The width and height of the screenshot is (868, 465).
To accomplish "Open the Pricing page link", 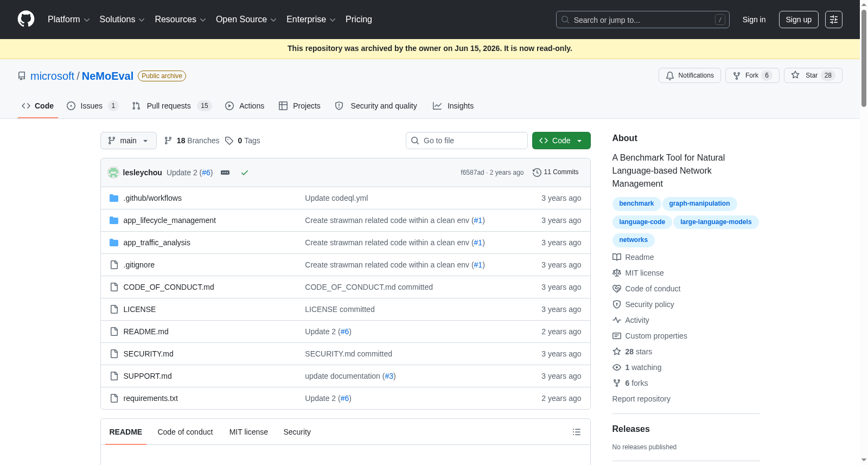I will [359, 20].
